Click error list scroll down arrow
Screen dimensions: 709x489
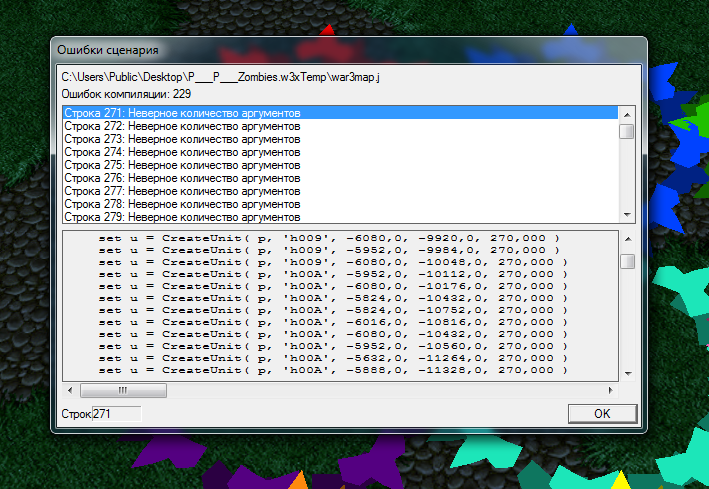click(627, 214)
